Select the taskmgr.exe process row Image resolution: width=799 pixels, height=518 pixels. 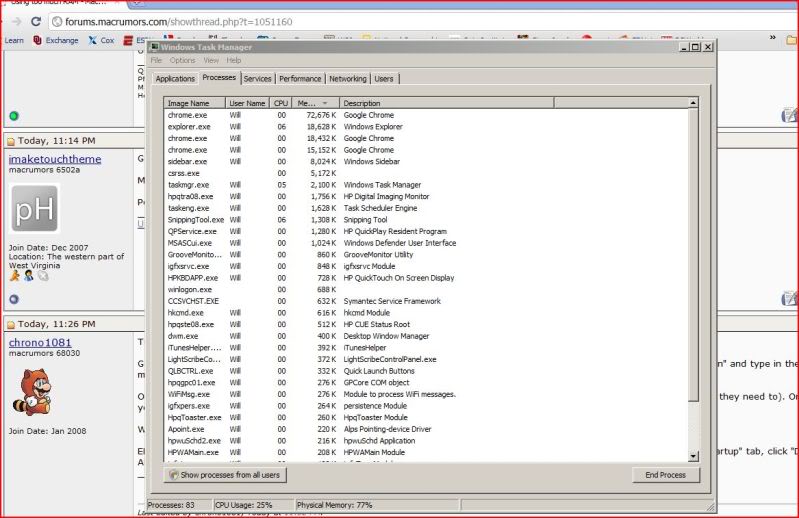[x=426, y=185]
